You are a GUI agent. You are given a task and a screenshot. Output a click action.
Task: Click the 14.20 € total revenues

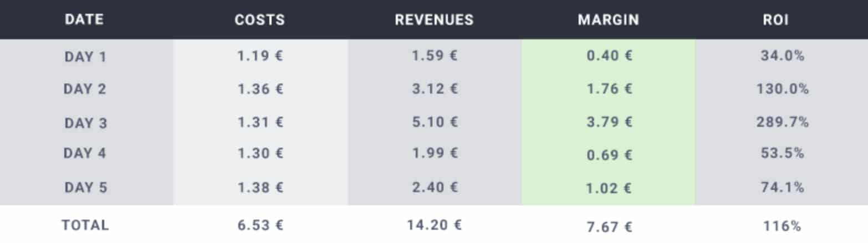pos(435,225)
